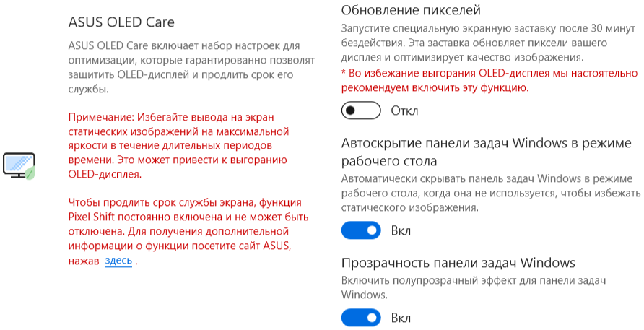
Task: Click the Прозрачность панели задач Windows heading
Action: [458, 262]
